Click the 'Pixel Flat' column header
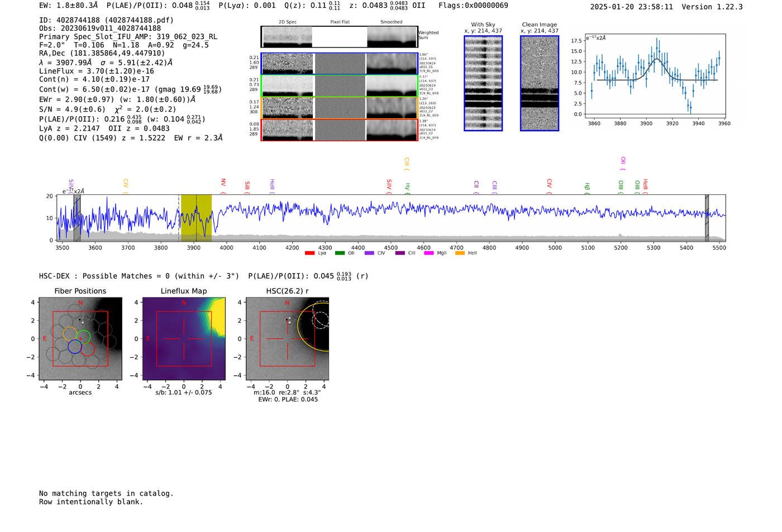Image resolution: width=782 pixels, height=532 pixels. pyautogui.click(x=340, y=22)
